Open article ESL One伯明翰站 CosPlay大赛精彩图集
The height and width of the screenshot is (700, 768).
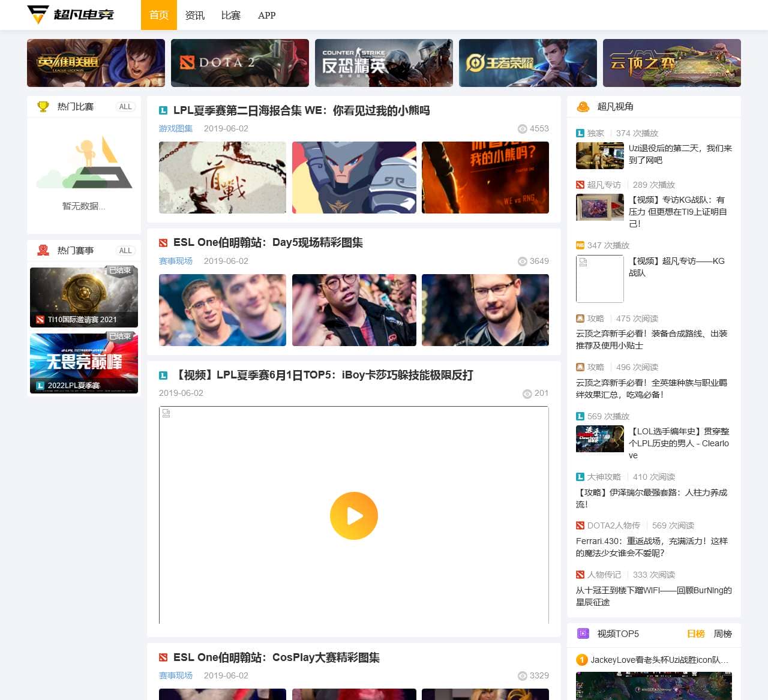(277, 657)
